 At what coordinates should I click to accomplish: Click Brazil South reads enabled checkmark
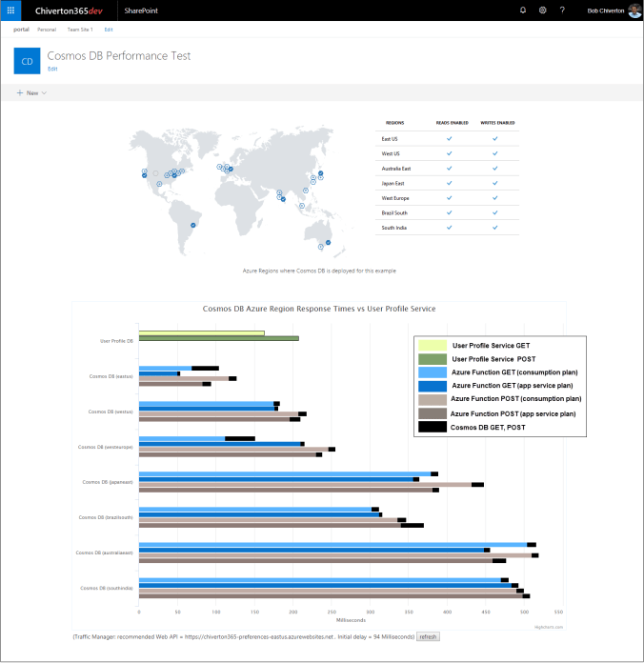[449, 212]
